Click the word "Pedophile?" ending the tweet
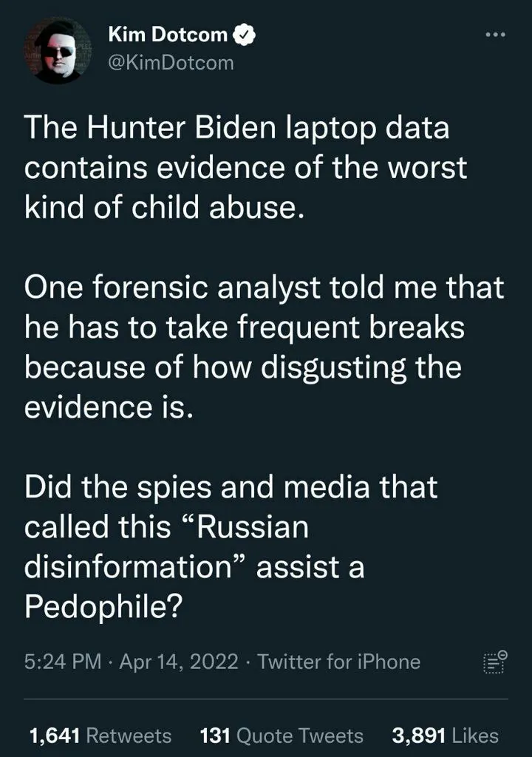 click(103, 608)
